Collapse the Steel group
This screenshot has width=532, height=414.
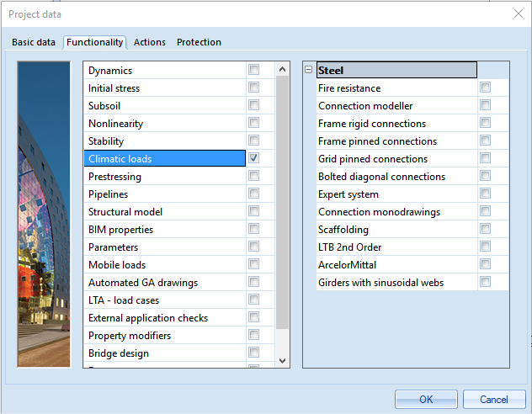pos(309,71)
